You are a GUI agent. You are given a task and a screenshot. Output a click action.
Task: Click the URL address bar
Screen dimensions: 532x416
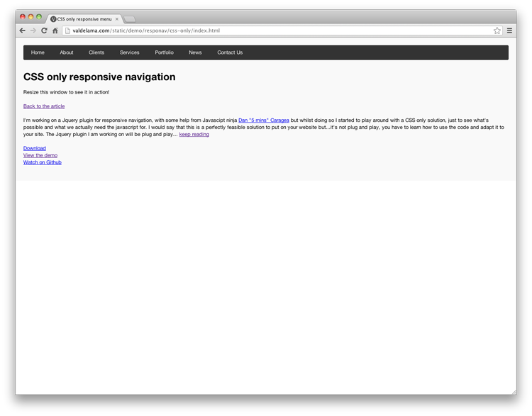click(x=277, y=30)
